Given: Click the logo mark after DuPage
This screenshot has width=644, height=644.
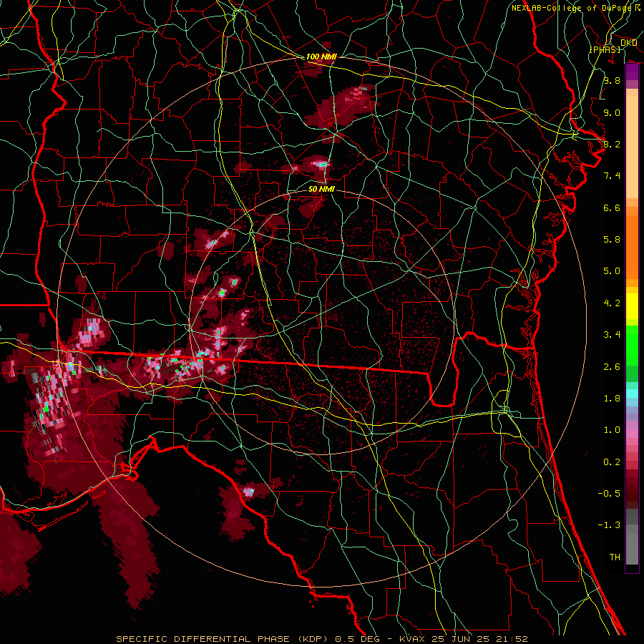Looking at the screenshot, I should [x=638, y=7].
